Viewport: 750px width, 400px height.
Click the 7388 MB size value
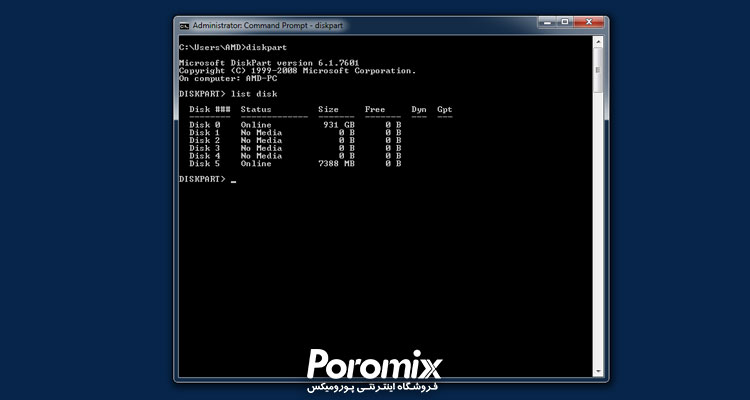pos(336,163)
